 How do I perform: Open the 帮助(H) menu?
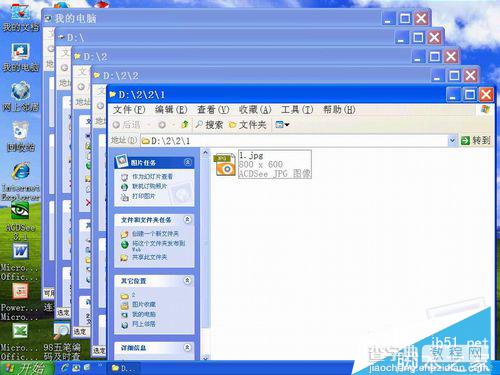click(x=339, y=109)
